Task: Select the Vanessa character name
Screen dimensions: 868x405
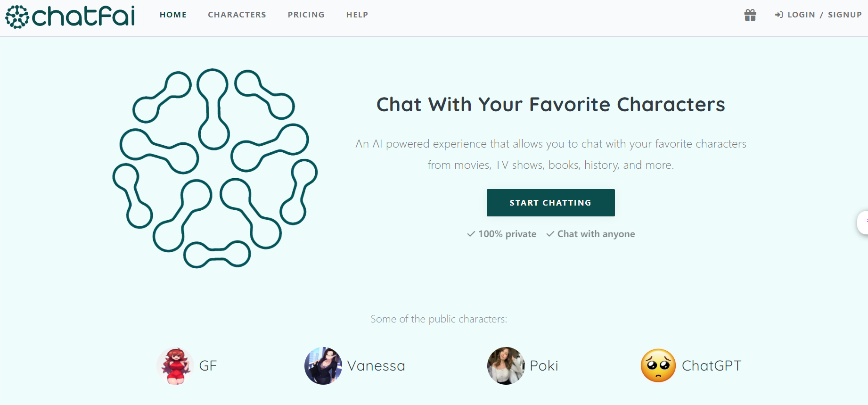Action: pos(376,366)
